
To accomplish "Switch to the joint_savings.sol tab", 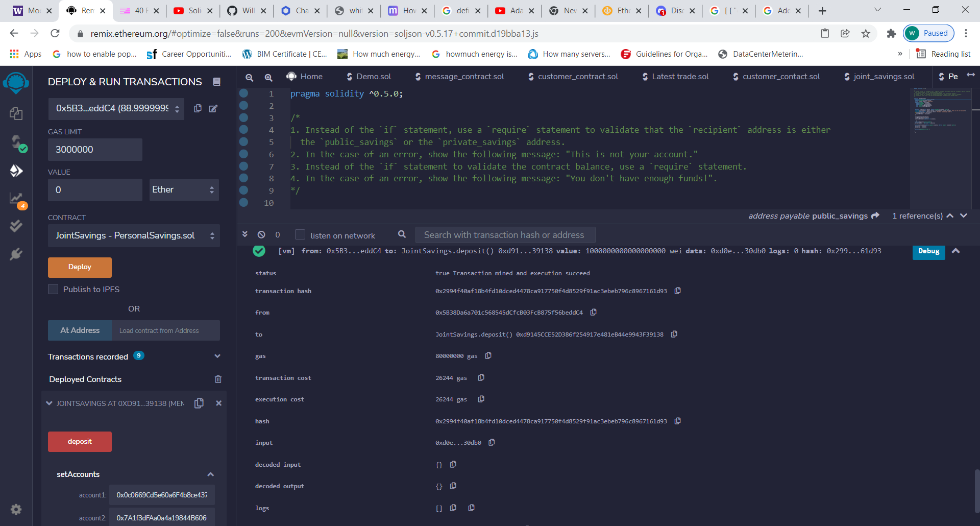I will tap(879, 77).
